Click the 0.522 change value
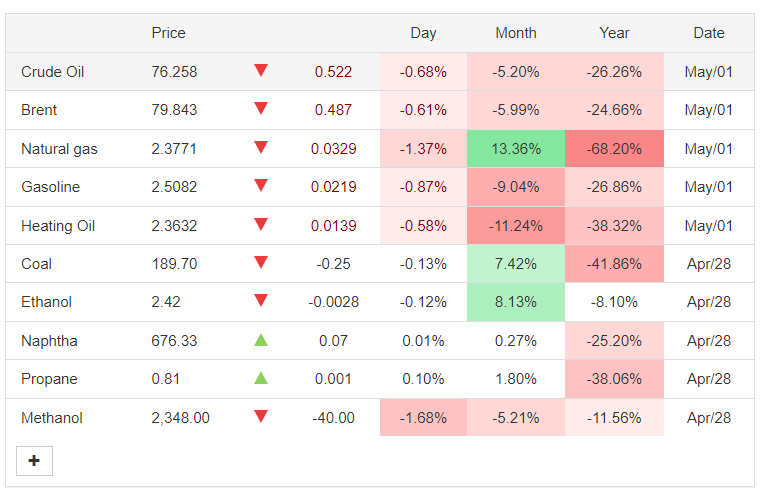The width and height of the screenshot is (764, 498). [333, 72]
